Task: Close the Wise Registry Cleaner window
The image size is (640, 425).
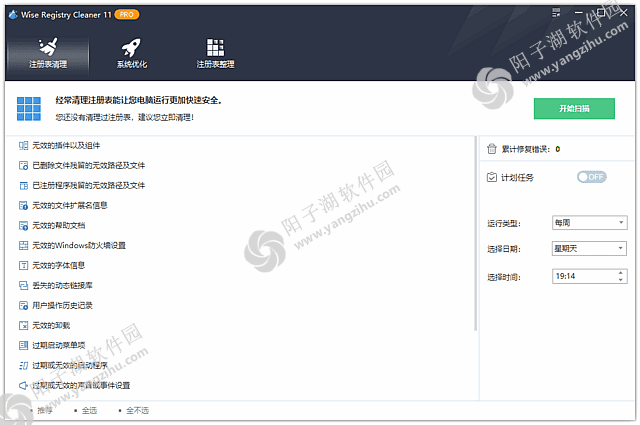Action: [x=624, y=13]
